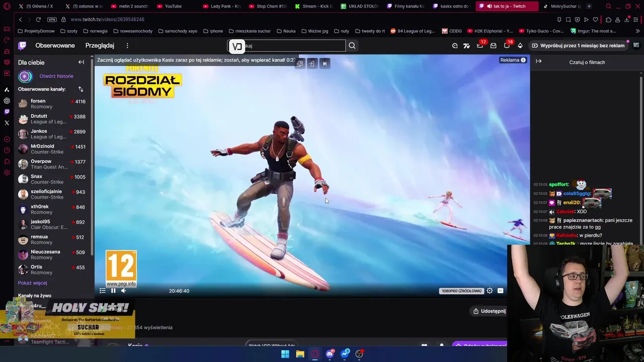Open Twitch notifications with badge 12
The height and width of the screenshot is (362, 644).
[480, 45]
